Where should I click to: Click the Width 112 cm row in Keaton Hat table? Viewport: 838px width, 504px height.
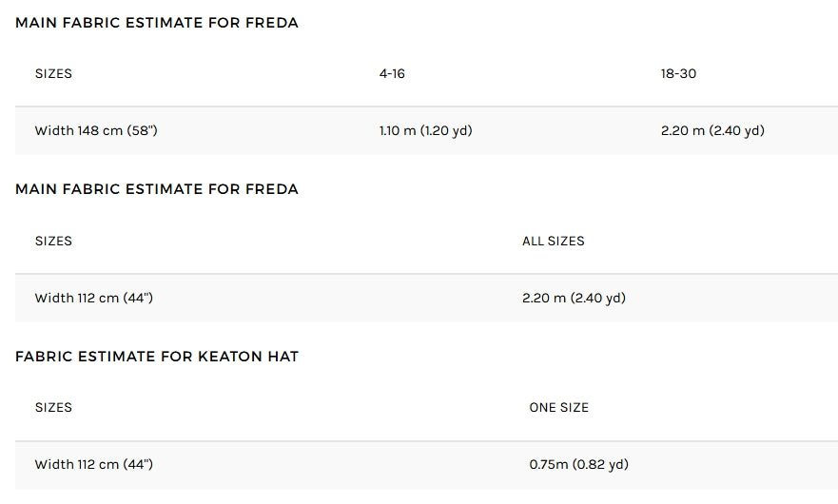point(426,465)
